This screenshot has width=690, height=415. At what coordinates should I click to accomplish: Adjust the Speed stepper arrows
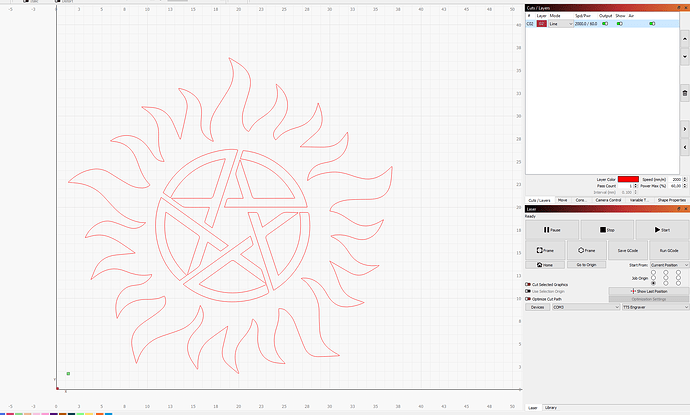click(x=685, y=180)
